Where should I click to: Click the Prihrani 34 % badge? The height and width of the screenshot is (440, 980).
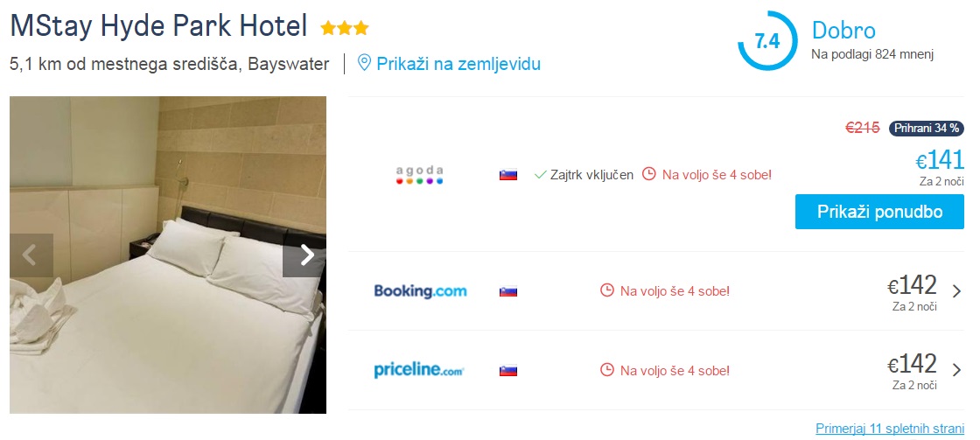[x=927, y=129]
